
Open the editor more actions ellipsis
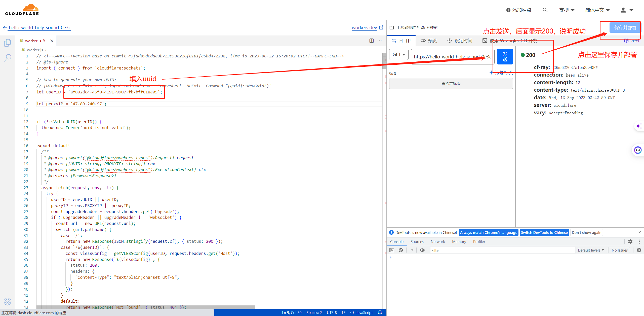pyautogui.click(x=380, y=41)
